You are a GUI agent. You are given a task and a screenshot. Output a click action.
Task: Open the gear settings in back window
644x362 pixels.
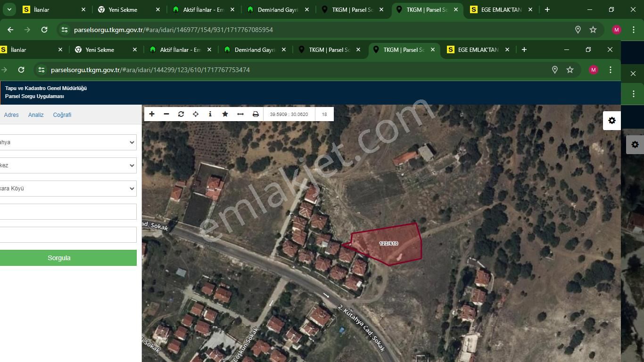[x=635, y=145]
